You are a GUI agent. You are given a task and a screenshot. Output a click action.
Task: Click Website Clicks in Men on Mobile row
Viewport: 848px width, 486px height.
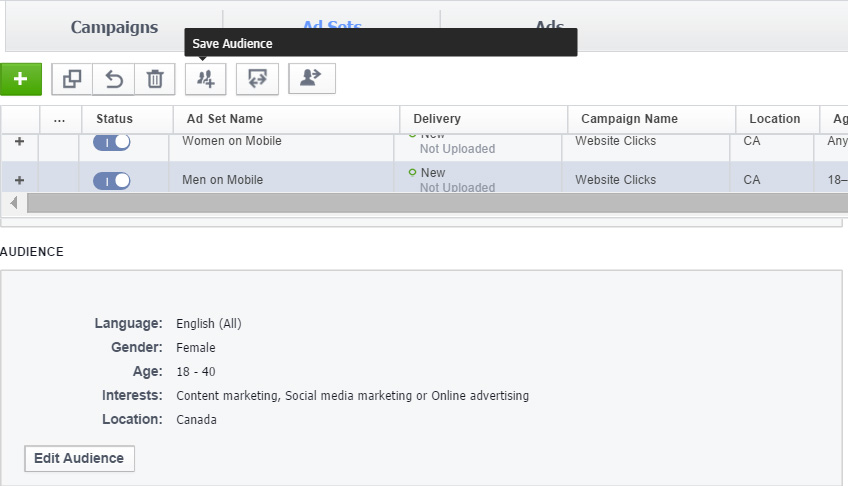(x=615, y=180)
